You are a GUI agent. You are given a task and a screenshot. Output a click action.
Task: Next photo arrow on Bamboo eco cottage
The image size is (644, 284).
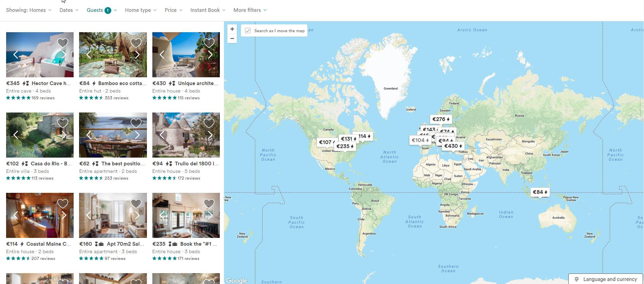pos(137,55)
